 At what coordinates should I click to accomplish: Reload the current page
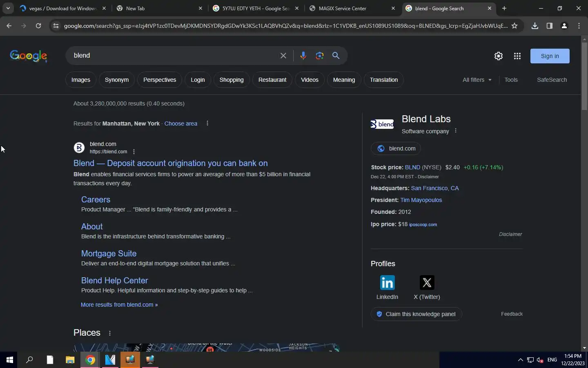tap(38, 26)
